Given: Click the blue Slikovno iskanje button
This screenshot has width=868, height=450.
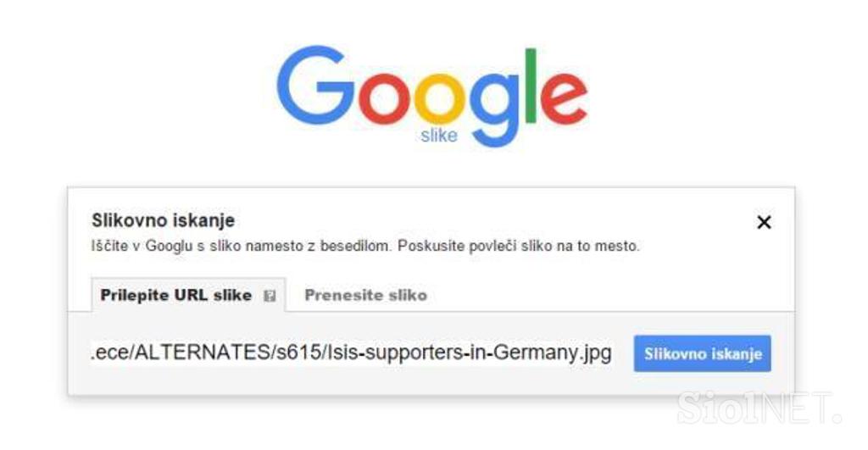Looking at the screenshot, I should coord(703,353).
